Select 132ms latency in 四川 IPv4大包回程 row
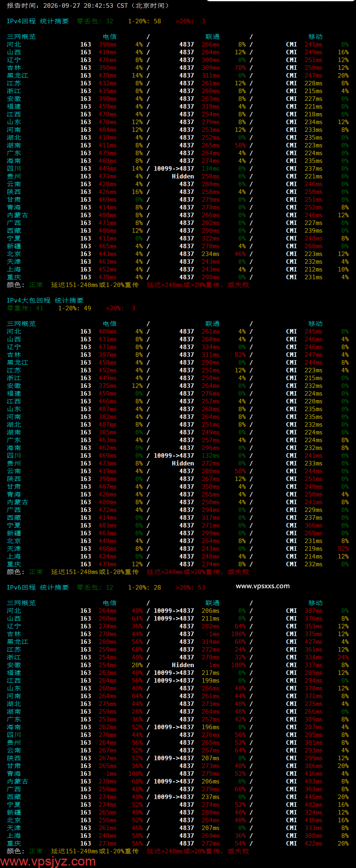Screen dimensions: 356x868 click(x=210, y=456)
